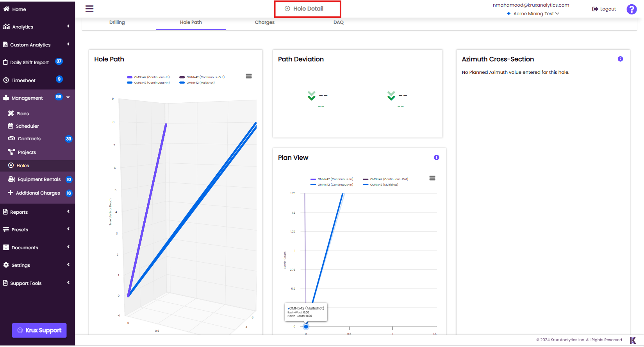Open help via the question mark icon

631,9
